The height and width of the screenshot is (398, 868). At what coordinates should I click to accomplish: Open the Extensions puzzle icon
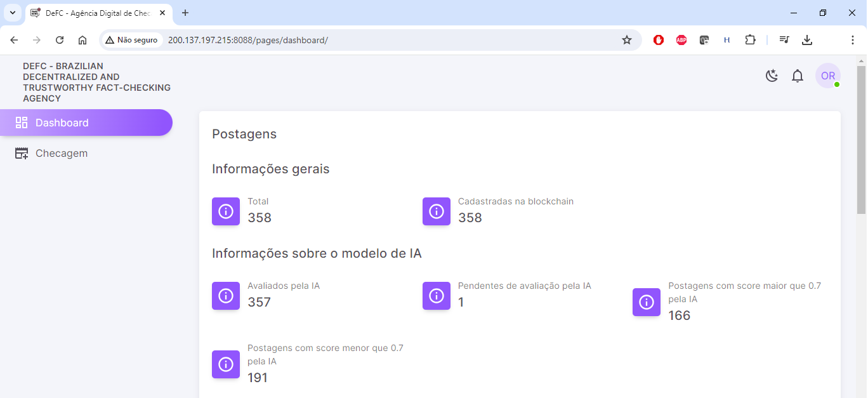click(750, 40)
